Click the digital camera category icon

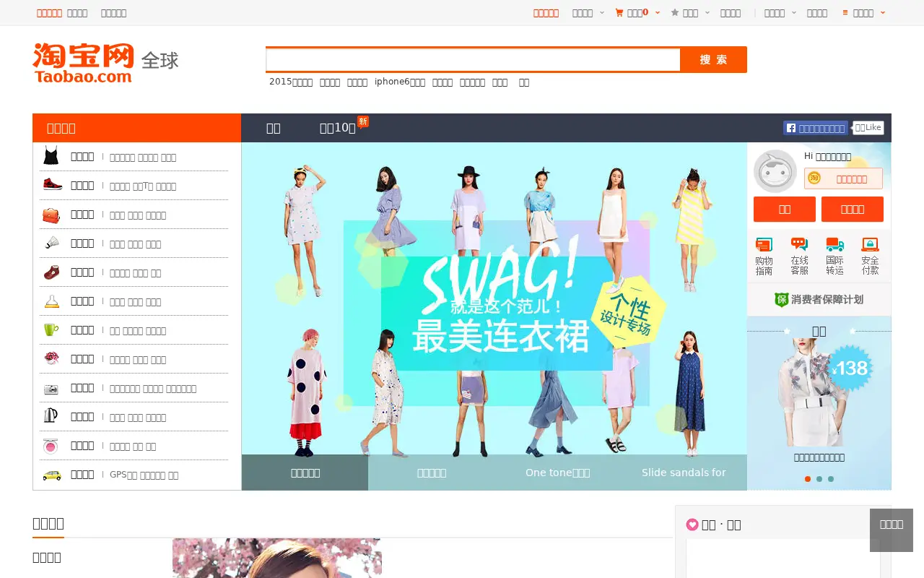(51, 389)
